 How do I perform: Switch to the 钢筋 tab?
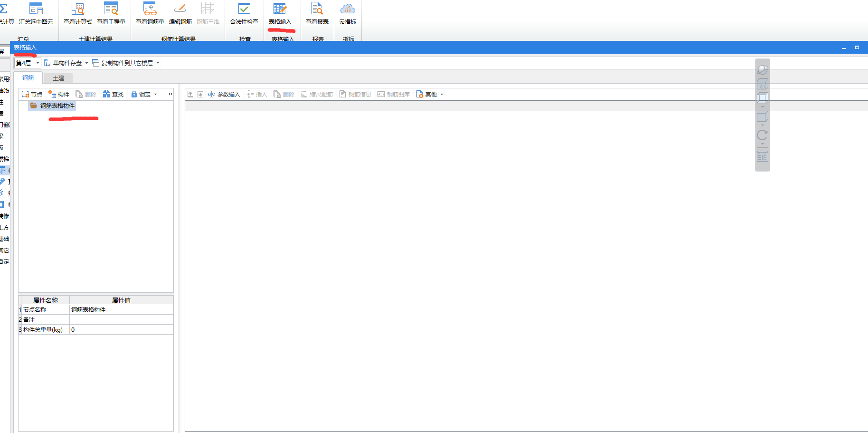pyautogui.click(x=28, y=78)
